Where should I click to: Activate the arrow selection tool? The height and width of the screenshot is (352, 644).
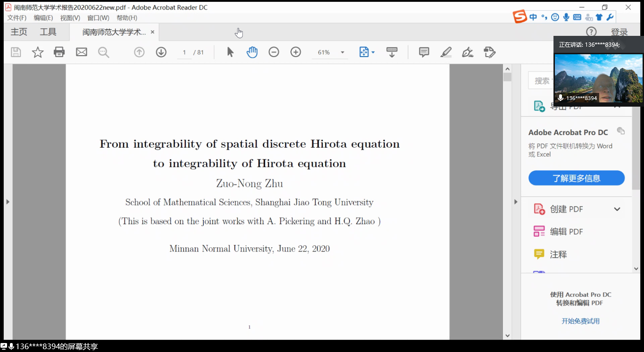(x=230, y=52)
